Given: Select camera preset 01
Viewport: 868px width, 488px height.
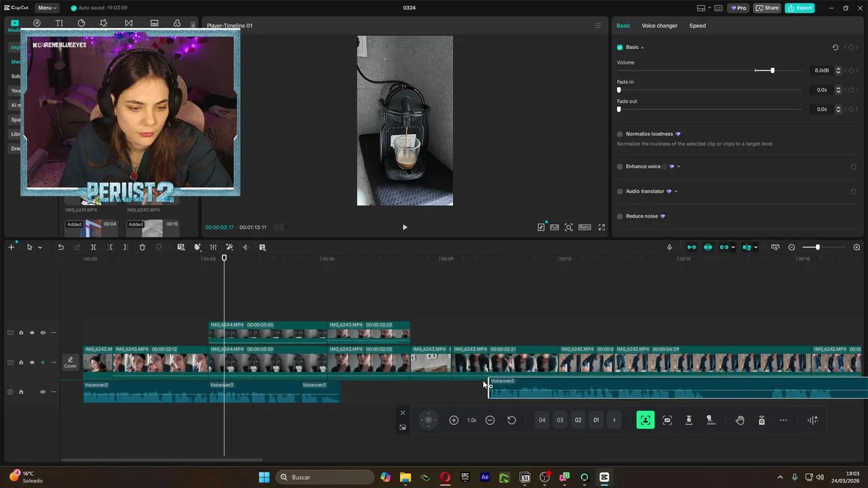Looking at the screenshot, I should (x=596, y=420).
